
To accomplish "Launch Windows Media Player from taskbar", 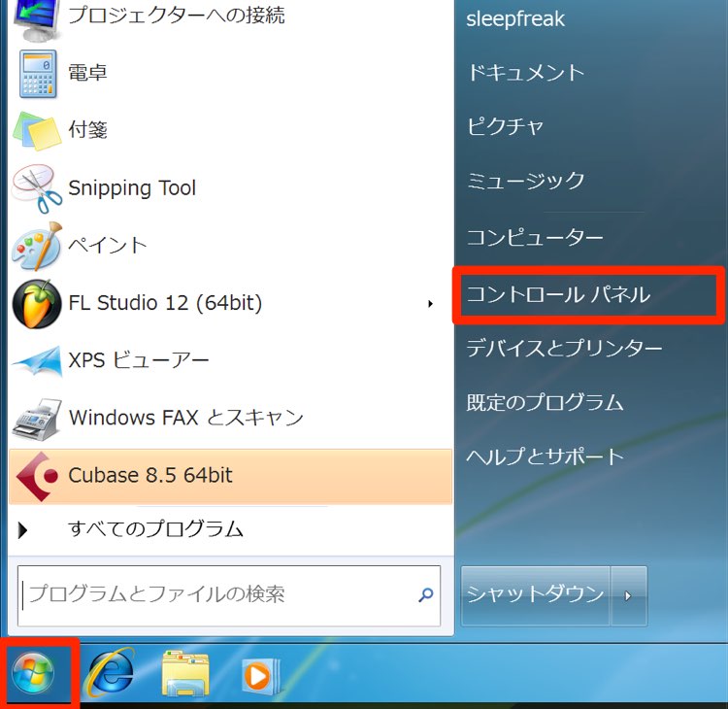I will pyautogui.click(x=261, y=675).
